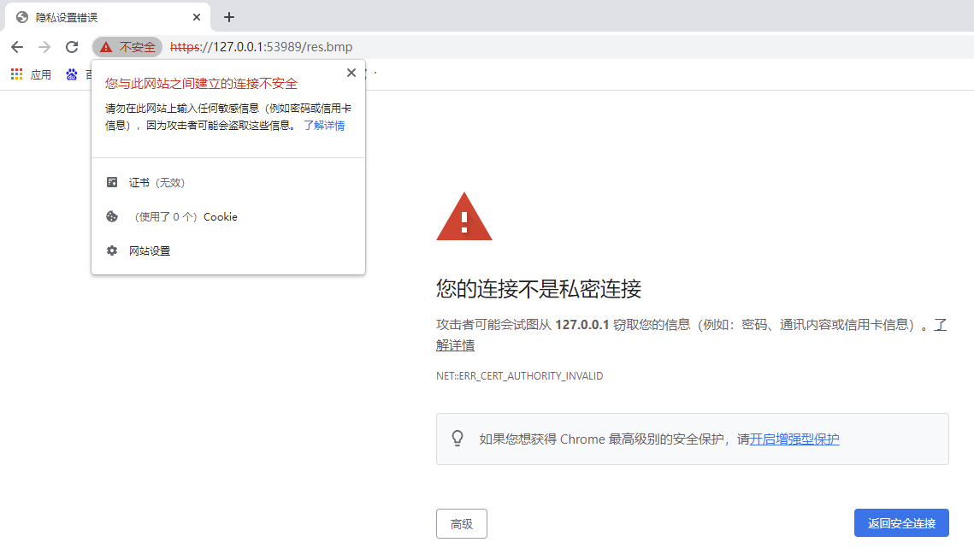Open a new tab with the plus button
Viewport: 974px width, 560px height.
pos(228,17)
